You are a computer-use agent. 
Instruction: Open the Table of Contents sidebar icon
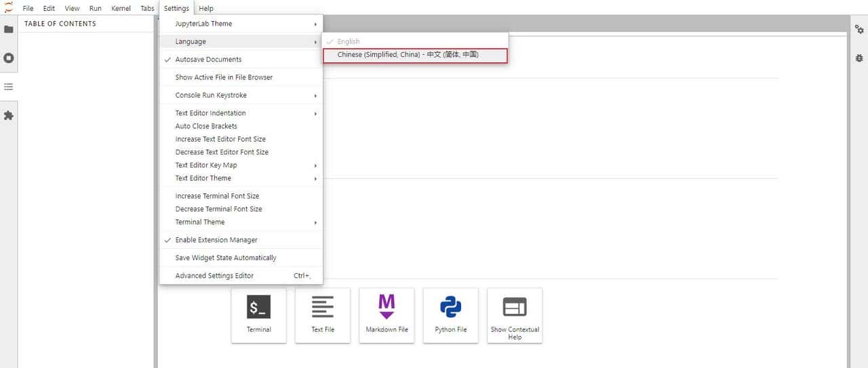[9, 87]
